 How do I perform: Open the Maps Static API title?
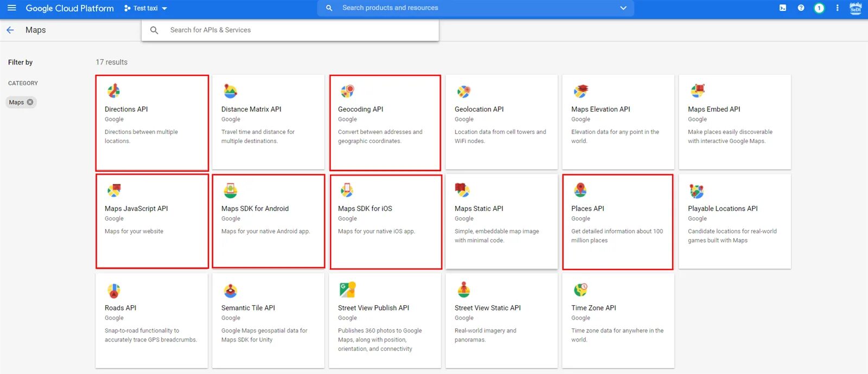pos(479,208)
